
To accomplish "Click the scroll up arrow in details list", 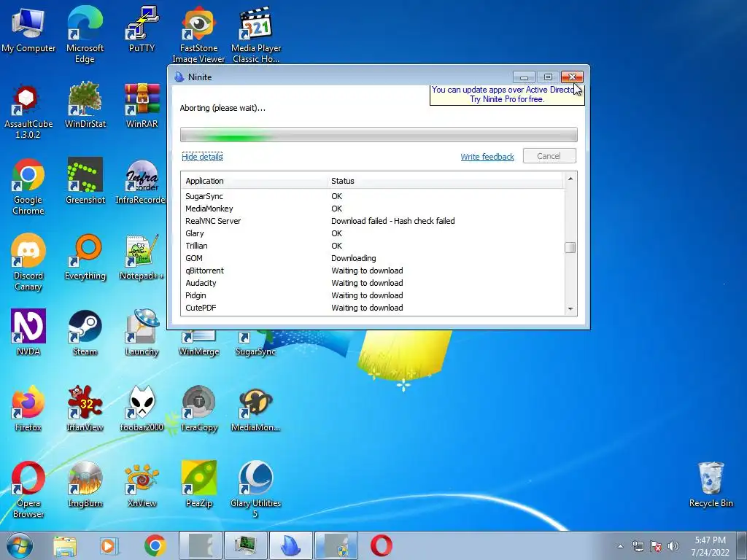I will (570, 179).
